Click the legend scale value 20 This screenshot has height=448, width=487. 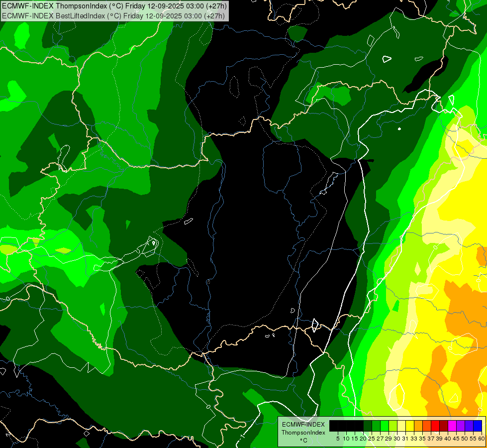363,439
